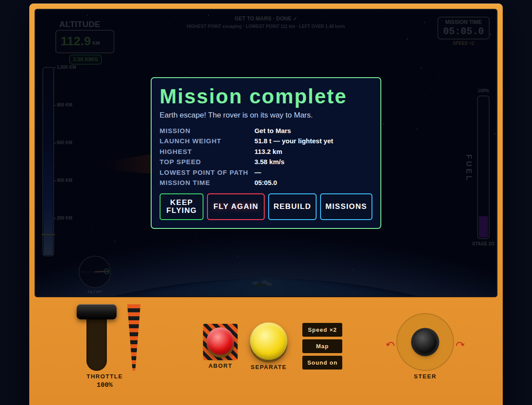
Task: Toggle the Speed ×2 setting
Action: [x=322, y=330]
